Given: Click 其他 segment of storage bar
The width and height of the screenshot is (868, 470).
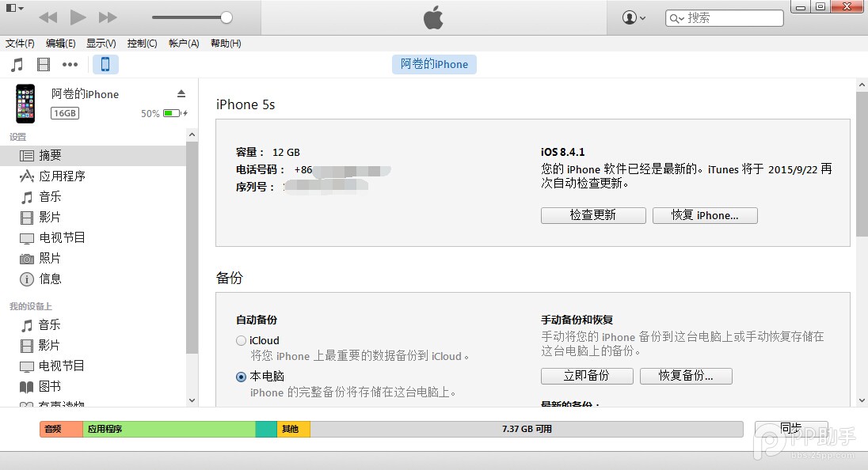Looking at the screenshot, I should point(293,429).
